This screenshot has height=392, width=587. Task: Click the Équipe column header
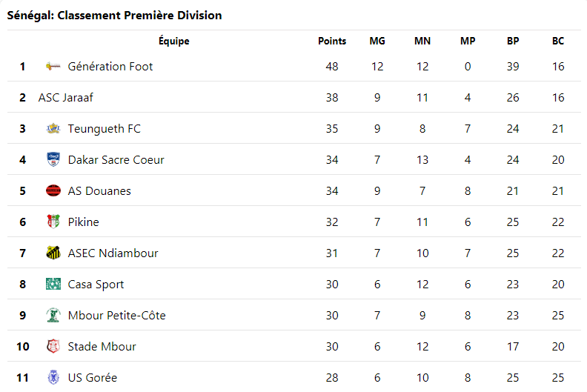(174, 41)
